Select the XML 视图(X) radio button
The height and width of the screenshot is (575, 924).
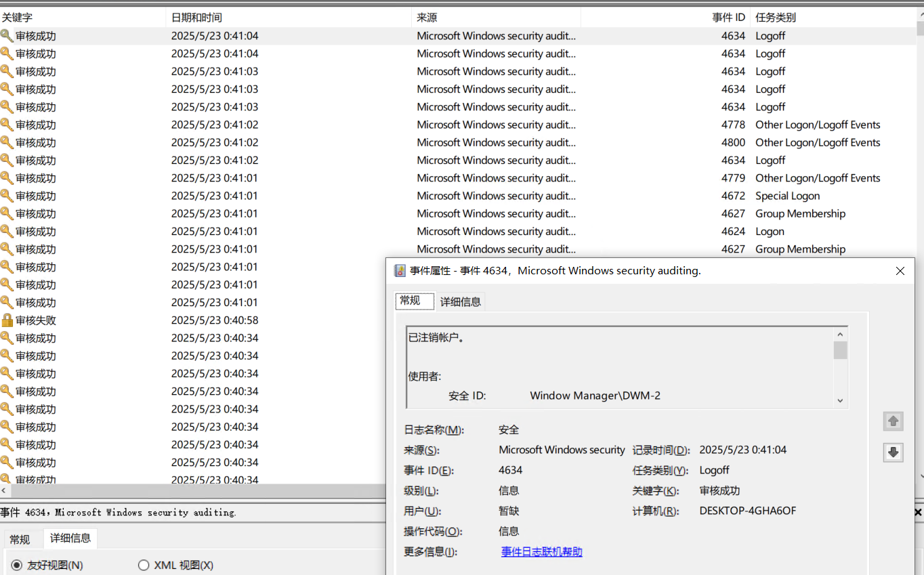143,565
